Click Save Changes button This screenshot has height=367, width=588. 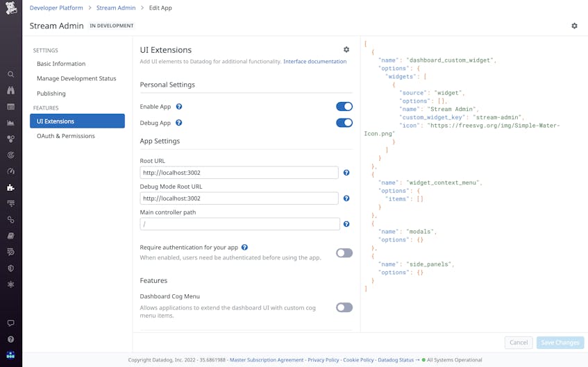[560, 343]
